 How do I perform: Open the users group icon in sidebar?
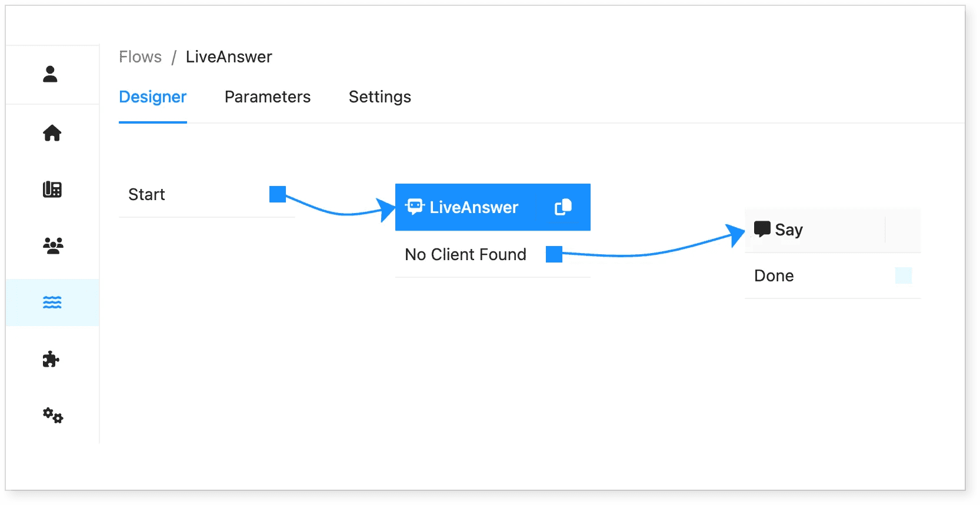pos(53,245)
